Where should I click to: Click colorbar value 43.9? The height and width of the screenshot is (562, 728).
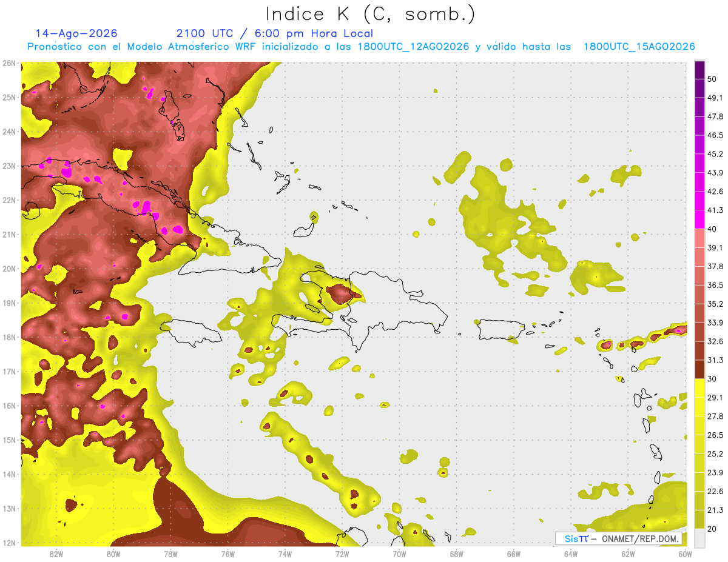pos(715,173)
